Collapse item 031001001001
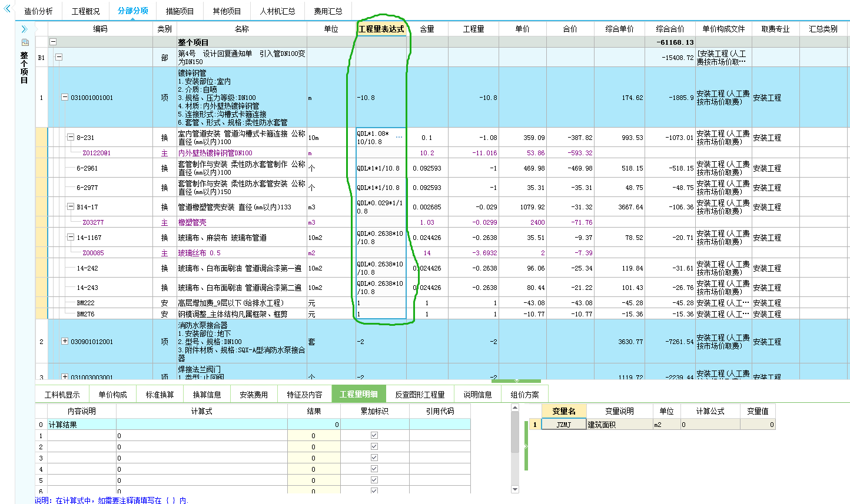Viewport: 850px width, 504px height. [65, 98]
